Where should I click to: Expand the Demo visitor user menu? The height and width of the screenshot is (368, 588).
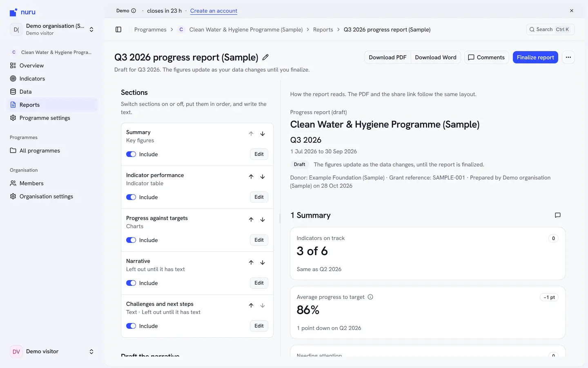[x=52, y=352]
